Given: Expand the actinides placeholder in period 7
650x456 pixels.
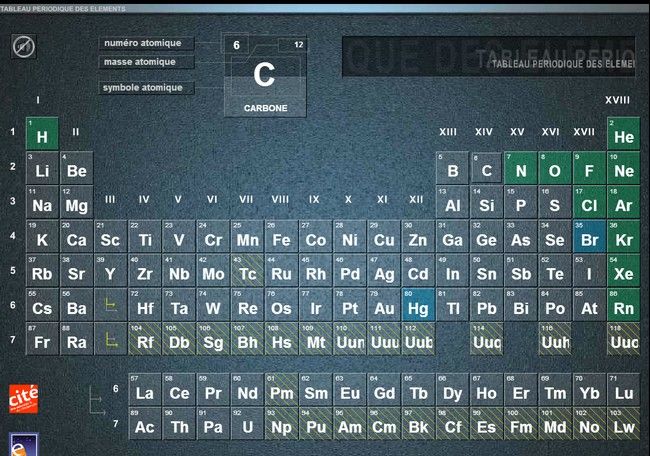Looking at the screenshot, I should click(110, 340).
